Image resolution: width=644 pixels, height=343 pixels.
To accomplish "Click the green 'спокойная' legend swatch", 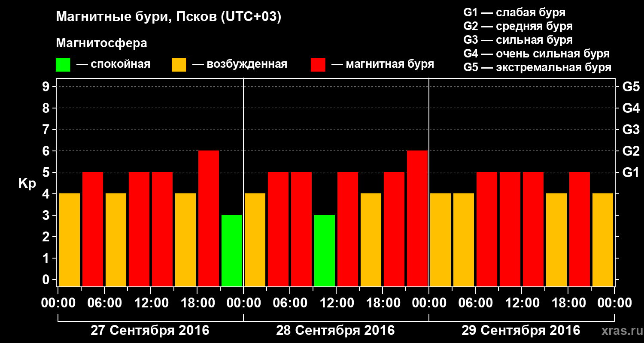I will (x=63, y=65).
